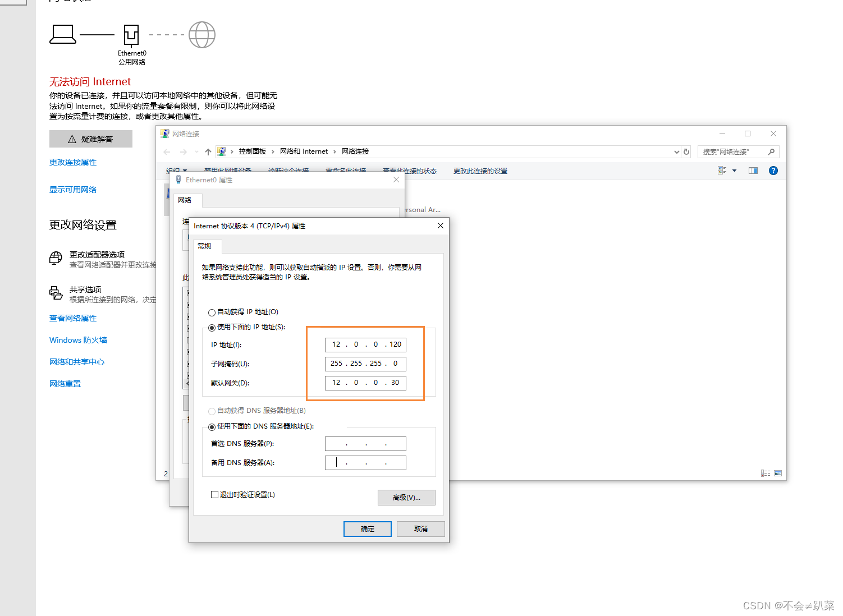Refresh the 网络连接 window
Screen dimensions: 843x616
[686, 151]
